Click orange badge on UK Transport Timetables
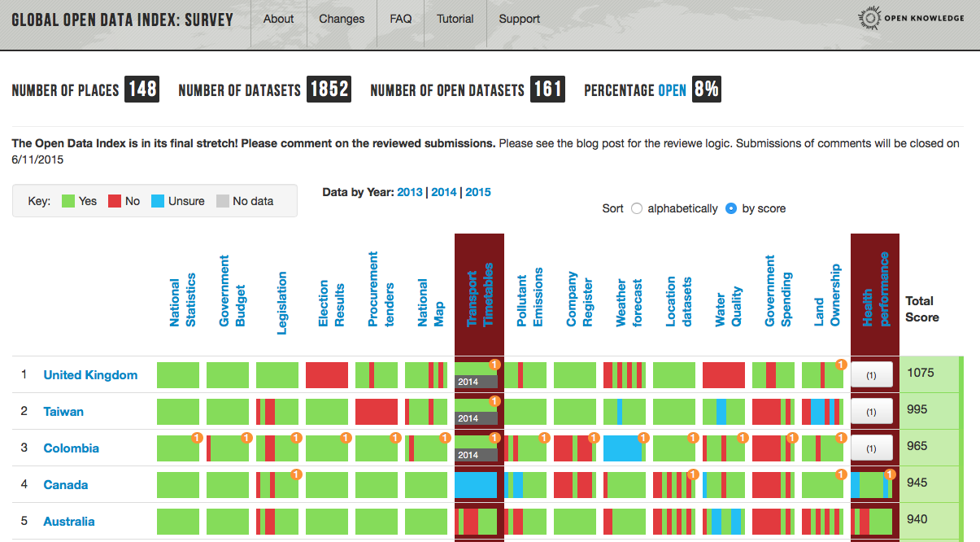980x542 pixels. click(x=494, y=365)
